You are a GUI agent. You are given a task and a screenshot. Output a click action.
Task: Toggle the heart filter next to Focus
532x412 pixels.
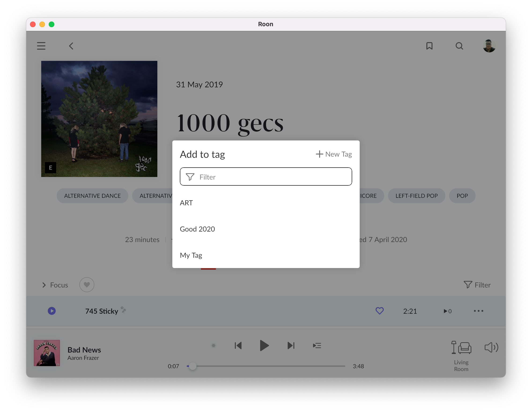[87, 285]
